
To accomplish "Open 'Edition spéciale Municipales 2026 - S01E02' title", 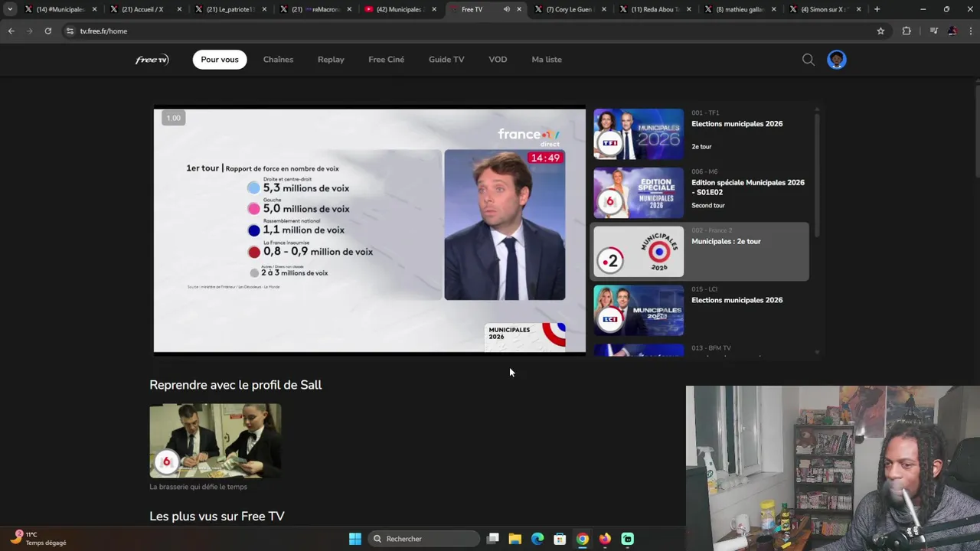I will pos(748,187).
